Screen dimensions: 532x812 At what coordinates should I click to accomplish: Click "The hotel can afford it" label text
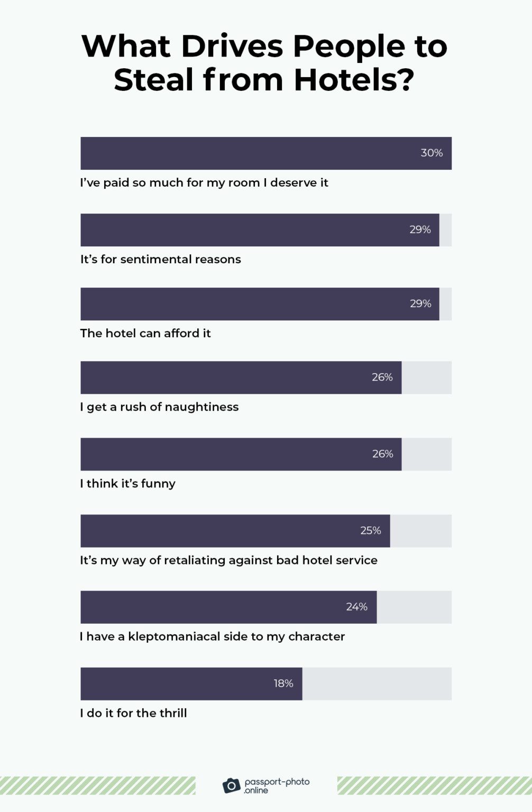click(145, 334)
